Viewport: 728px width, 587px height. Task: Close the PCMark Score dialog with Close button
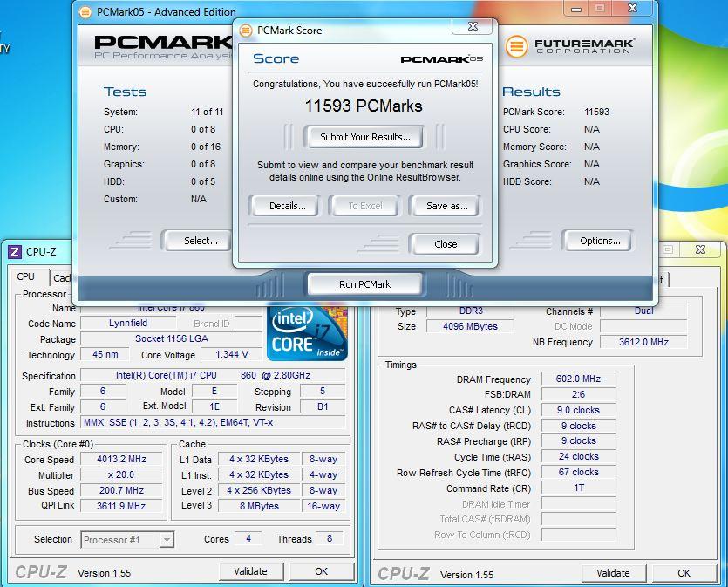445,244
